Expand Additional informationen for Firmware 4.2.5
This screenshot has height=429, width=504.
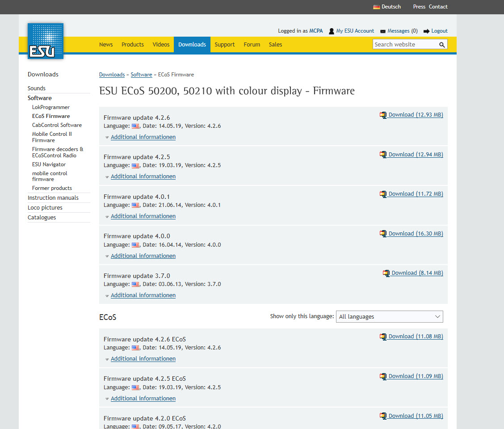point(143,177)
